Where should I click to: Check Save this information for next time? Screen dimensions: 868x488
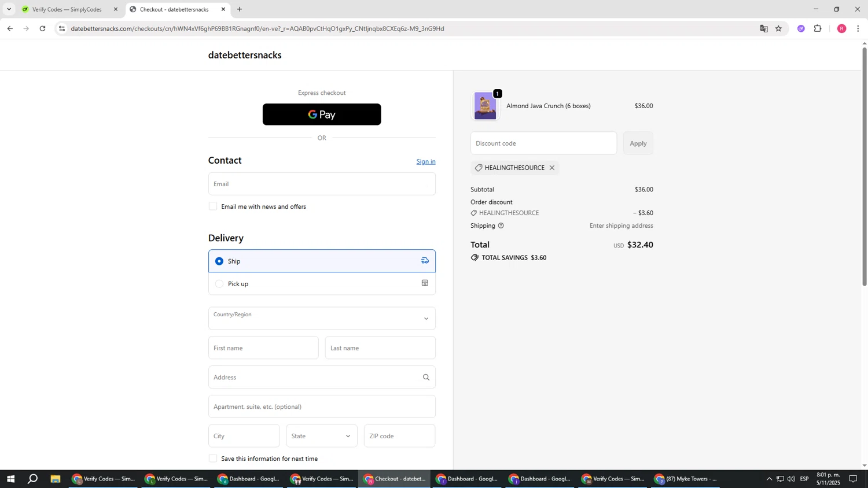coord(213,459)
